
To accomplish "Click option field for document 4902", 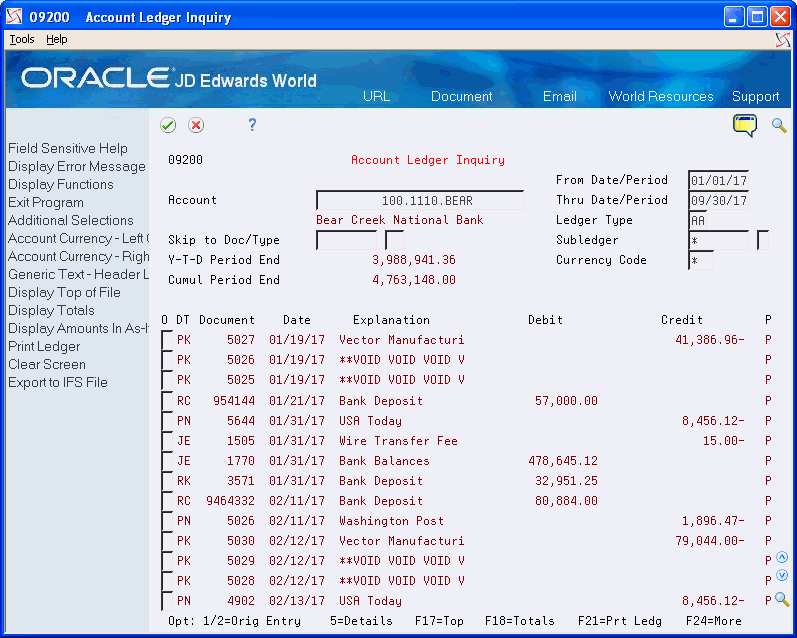I will click(x=167, y=601).
